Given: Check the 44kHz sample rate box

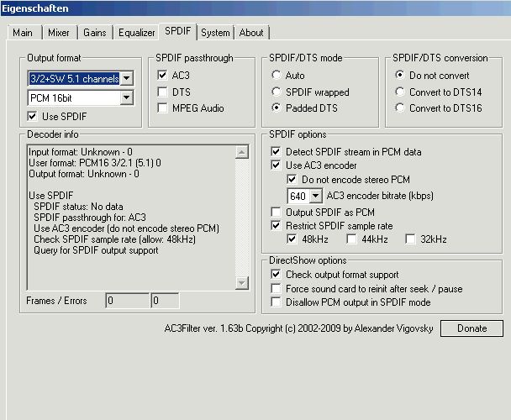Looking at the screenshot, I should click(x=351, y=239).
